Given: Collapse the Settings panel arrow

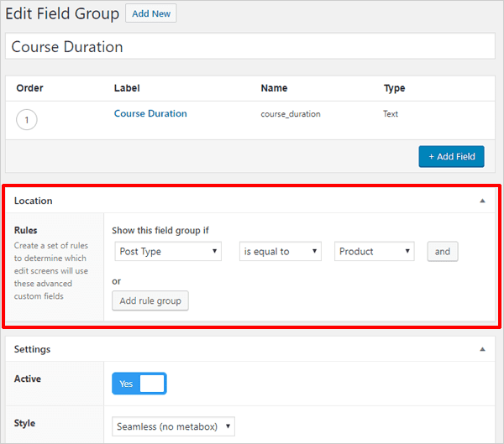Looking at the screenshot, I should pyautogui.click(x=482, y=349).
